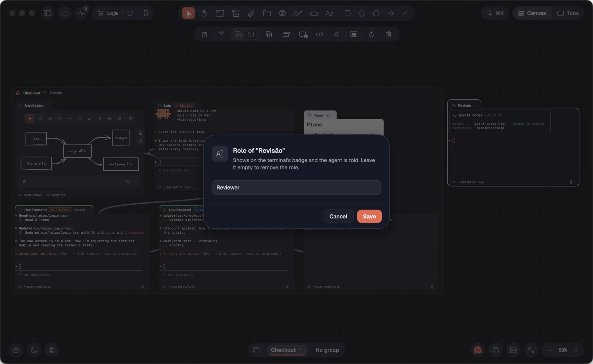
Task: Open search with ⌘K button
Action: click(495, 13)
